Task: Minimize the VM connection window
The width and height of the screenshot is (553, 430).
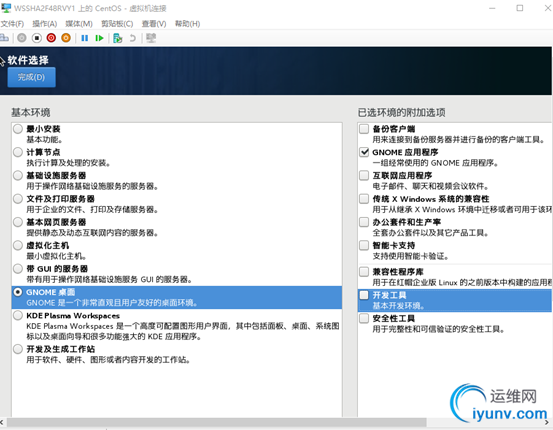Action: tap(492, 8)
